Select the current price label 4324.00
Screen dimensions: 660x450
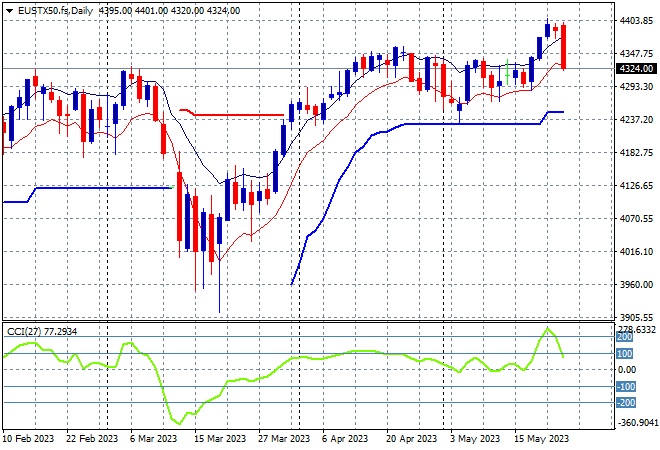pos(636,69)
